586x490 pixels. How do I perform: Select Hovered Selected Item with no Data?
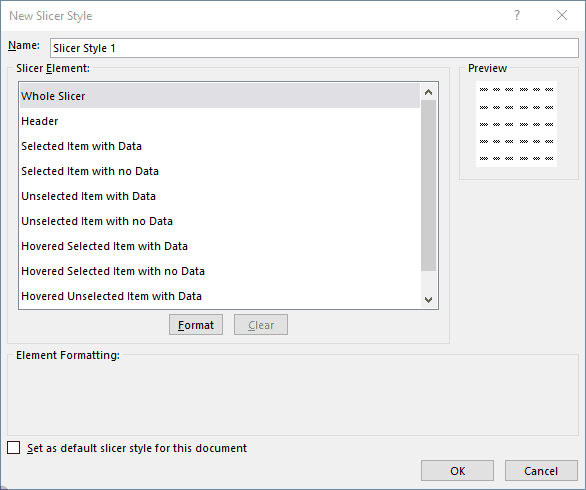pyautogui.click(x=220, y=271)
